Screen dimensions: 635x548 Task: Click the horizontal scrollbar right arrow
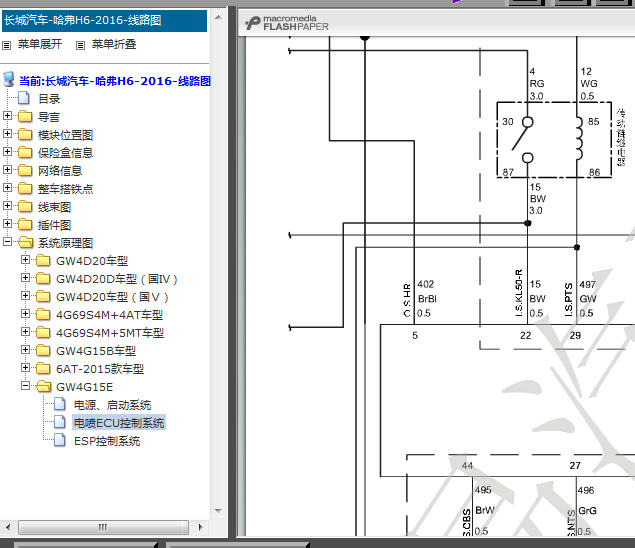pos(200,527)
